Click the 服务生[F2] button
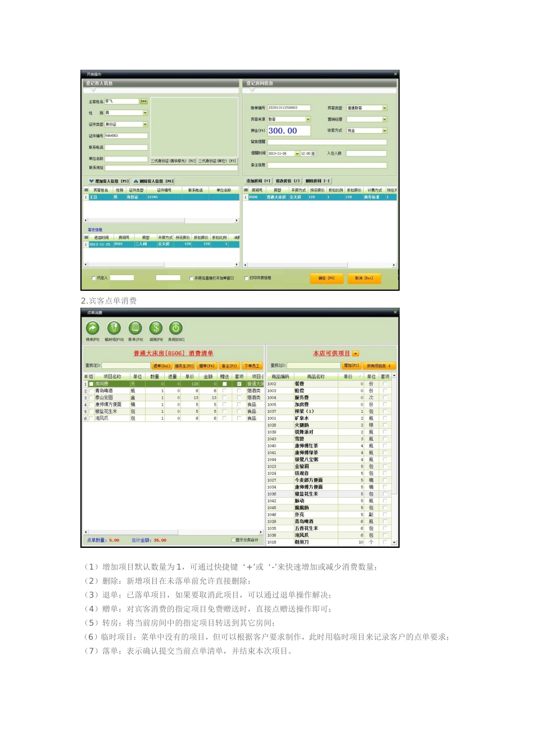Viewport: 534px width, 756px height. point(184,366)
